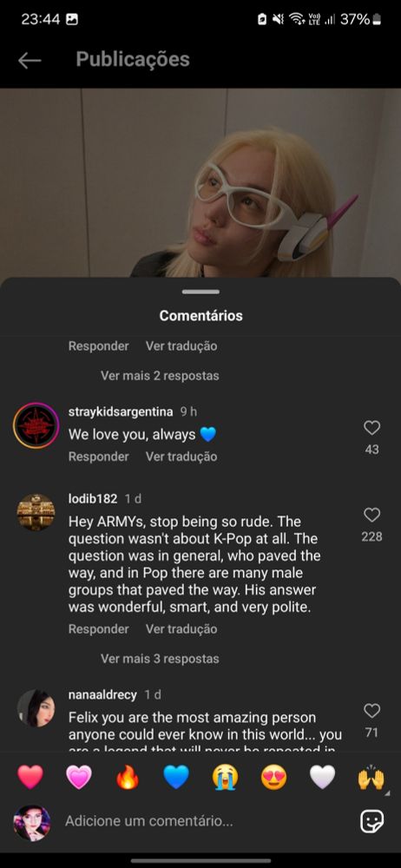
Task: Insert the heart-eyes emoji
Action: click(x=273, y=777)
